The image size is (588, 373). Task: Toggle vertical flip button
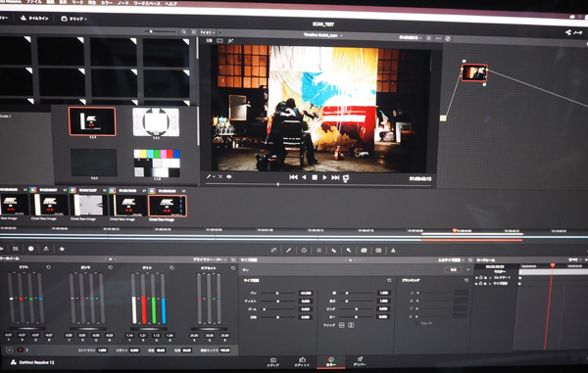pos(351,325)
